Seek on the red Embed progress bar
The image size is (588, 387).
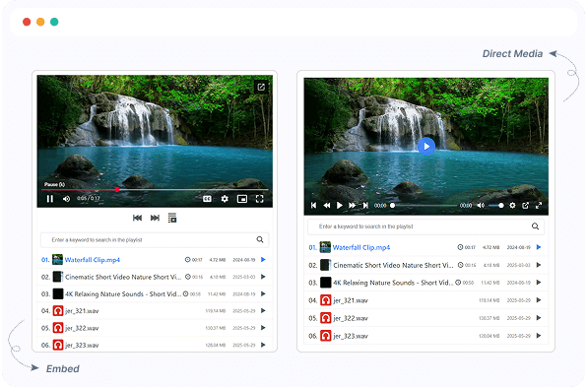point(155,190)
